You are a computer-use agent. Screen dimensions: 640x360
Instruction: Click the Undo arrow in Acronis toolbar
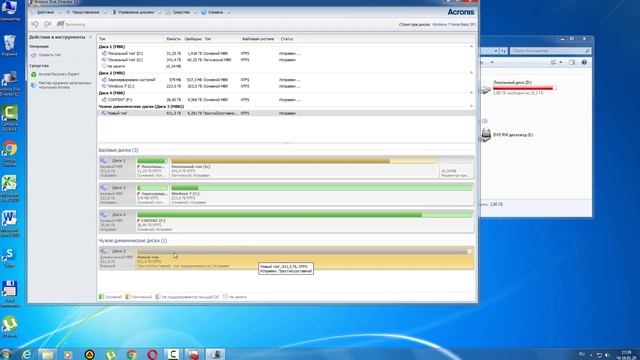point(35,24)
